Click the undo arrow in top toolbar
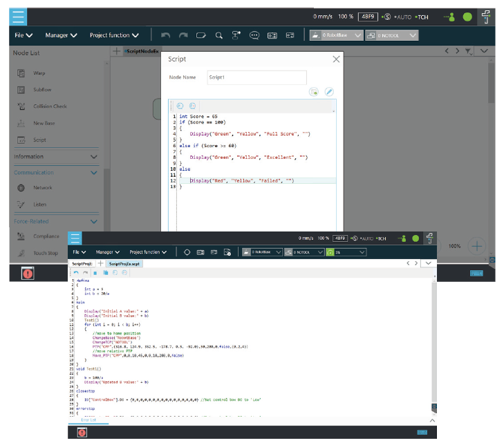504x445 pixels. point(165,35)
